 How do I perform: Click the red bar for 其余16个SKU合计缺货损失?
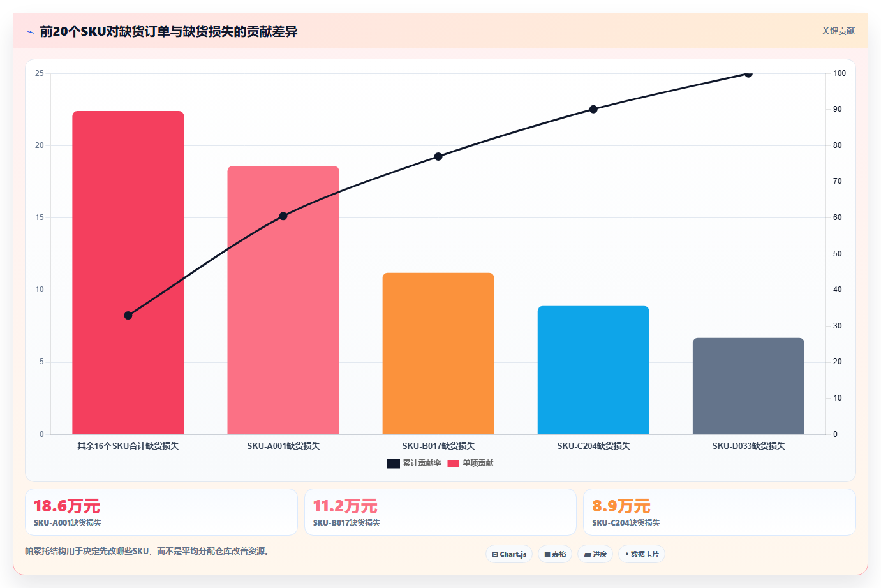click(x=128, y=273)
